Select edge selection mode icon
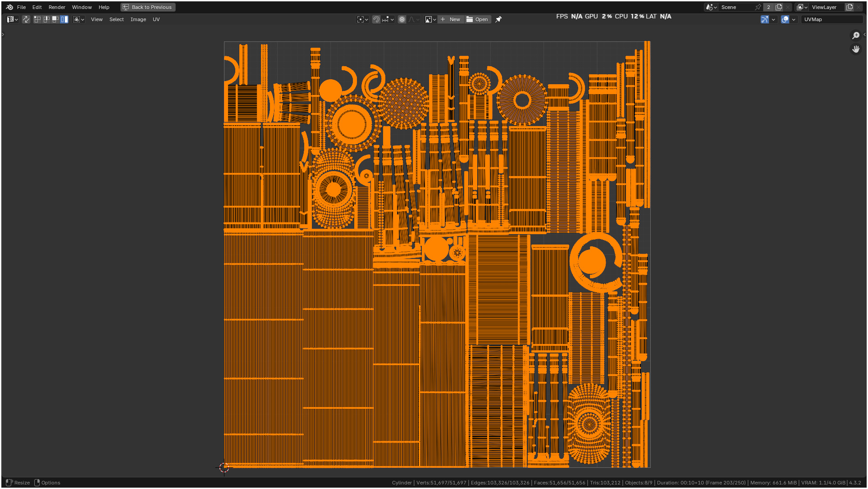868x489 pixels. tap(46, 19)
